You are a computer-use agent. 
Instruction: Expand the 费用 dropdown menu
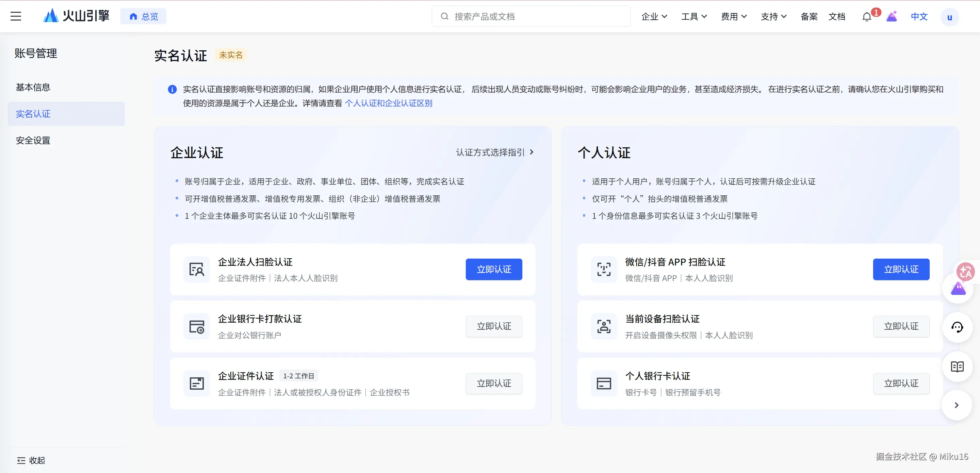tap(734, 16)
